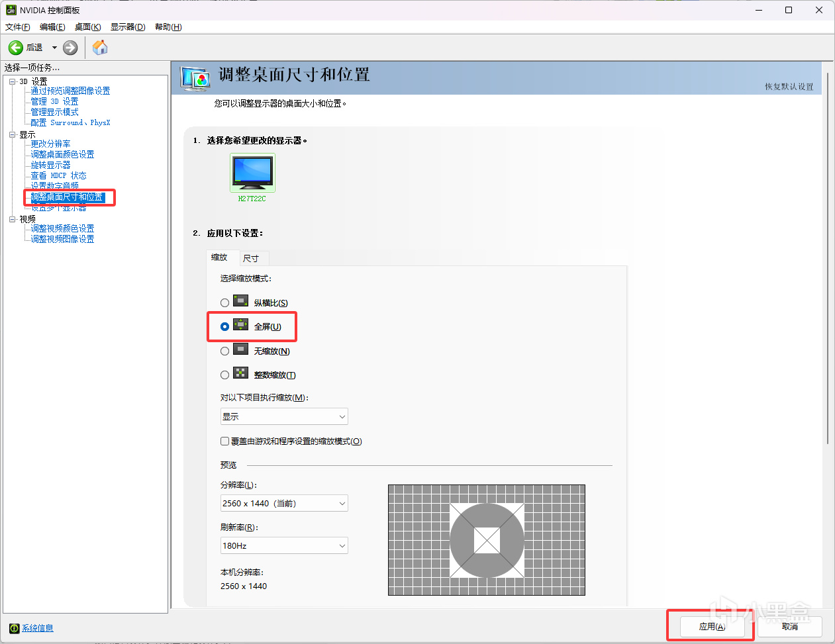This screenshot has height=644, width=835.
Task: Click the 取消 button
Action: pyautogui.click(x=790, y=627)
